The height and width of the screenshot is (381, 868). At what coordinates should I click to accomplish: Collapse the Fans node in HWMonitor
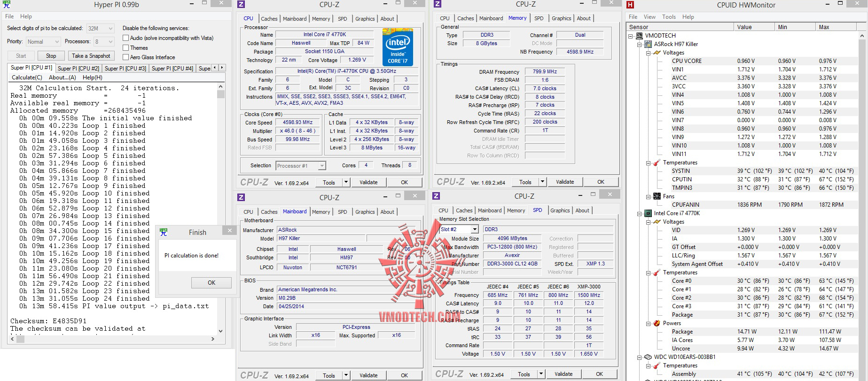[648, 196]
